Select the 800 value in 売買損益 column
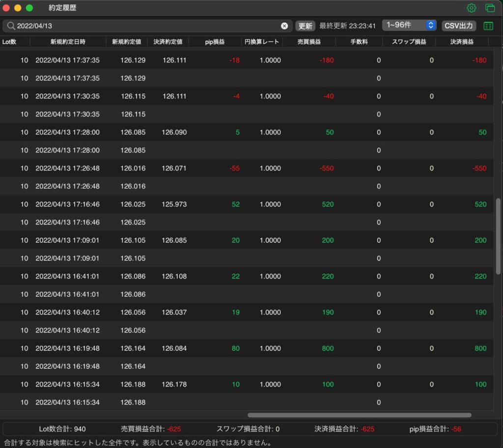Image resolution: width=503 pixels, height=448 pixels. coord(328,348)
